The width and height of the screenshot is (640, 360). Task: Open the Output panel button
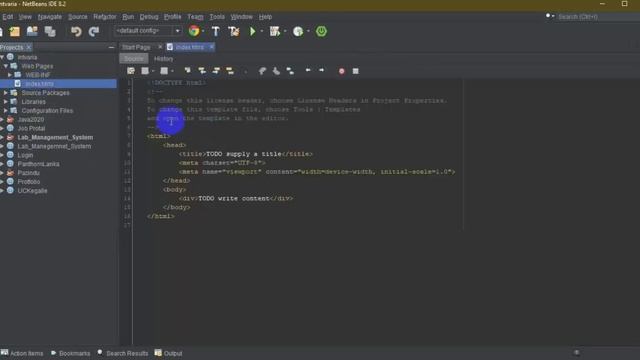tap(169, 353)
